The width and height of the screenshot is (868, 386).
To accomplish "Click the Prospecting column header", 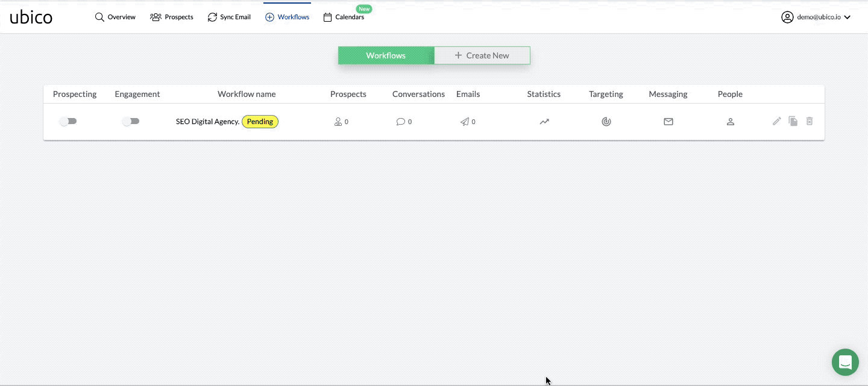I will 75,94.
